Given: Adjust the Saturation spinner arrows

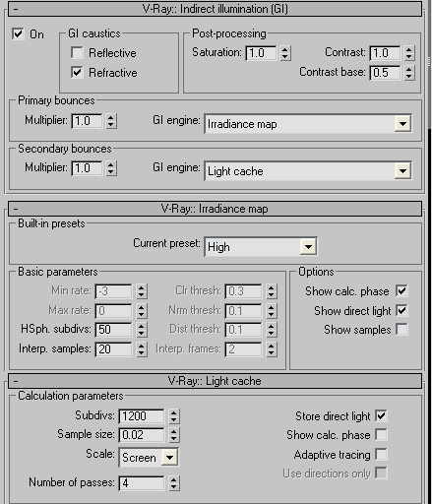Looking at the screenshot, I should 285,53.
